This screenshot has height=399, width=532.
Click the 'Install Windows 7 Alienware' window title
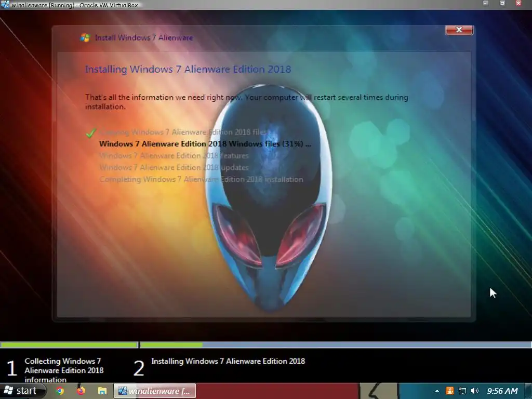(x=144, y=37)
